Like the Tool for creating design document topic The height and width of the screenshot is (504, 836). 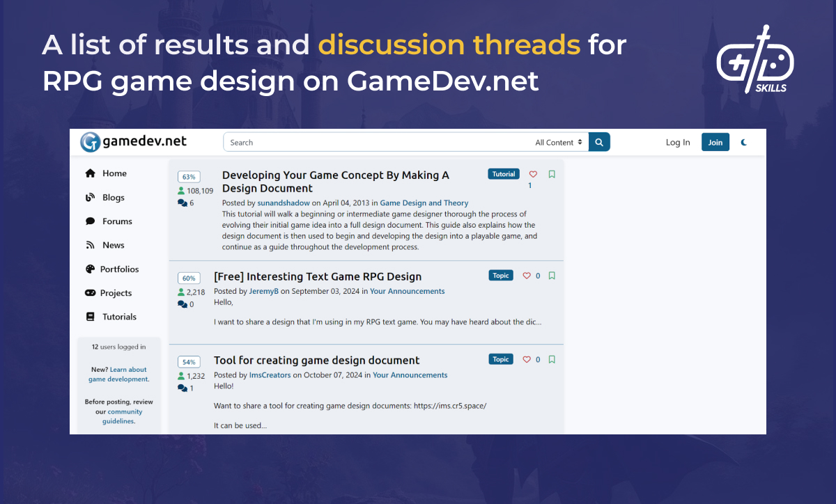pyautogui.click(x=527, y=359)
